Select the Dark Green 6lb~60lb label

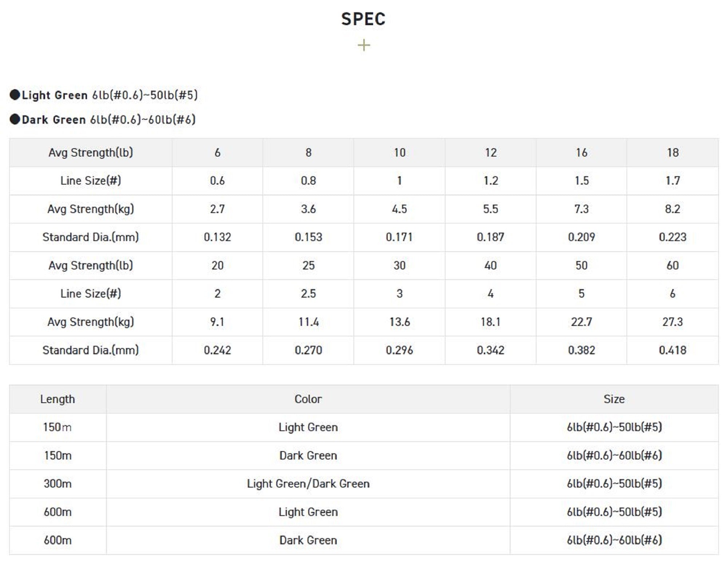click(108, 119)
